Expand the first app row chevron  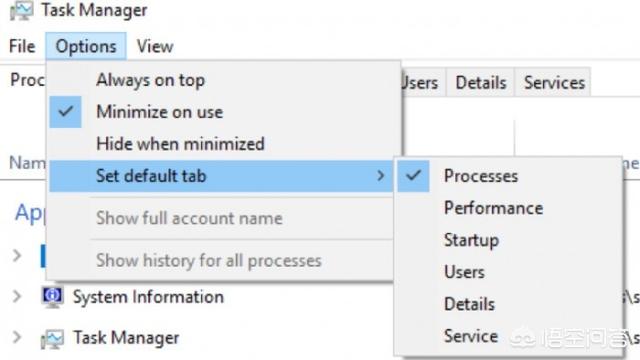tap(17, 256)
